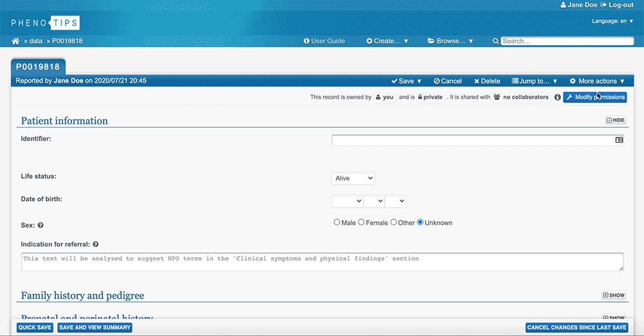Screen dimensions: 644x336
Task: Click Cancel in the record toolbar
Action: (x=448, y=81)
